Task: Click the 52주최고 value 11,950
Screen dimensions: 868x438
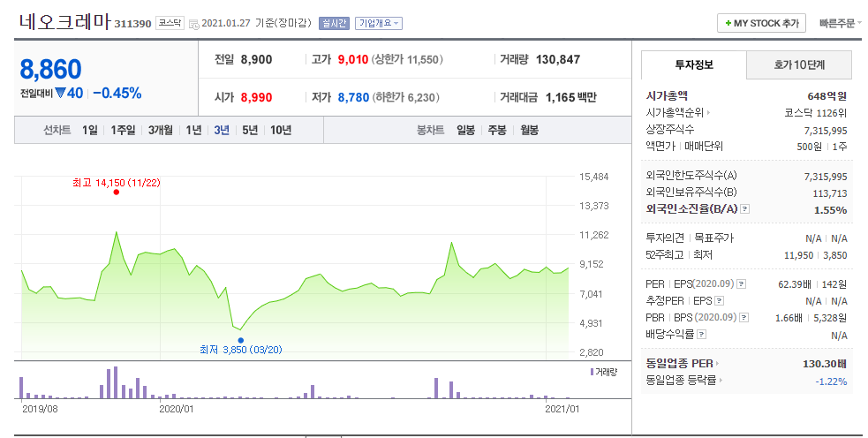Action: pyautogui.click(x=798, y=255)
